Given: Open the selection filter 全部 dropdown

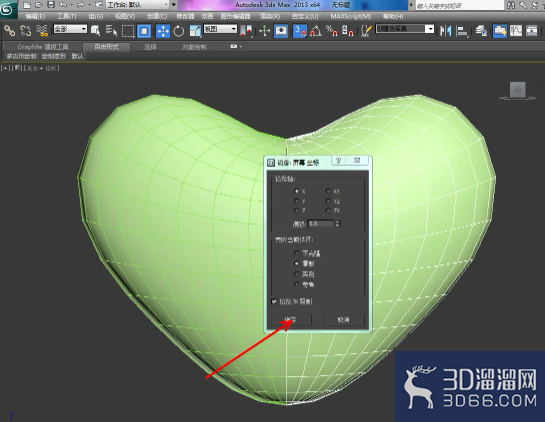Looking at the screenshot, I should click(70, 29).
